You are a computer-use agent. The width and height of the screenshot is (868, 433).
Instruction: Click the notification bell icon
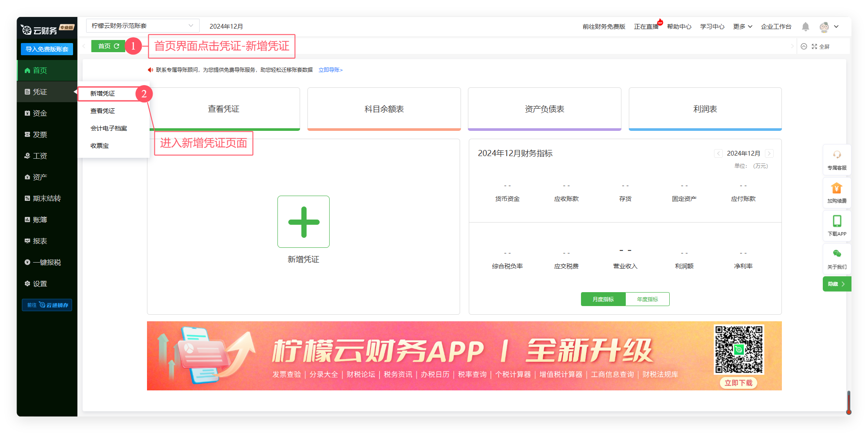(x=805, y=27)
